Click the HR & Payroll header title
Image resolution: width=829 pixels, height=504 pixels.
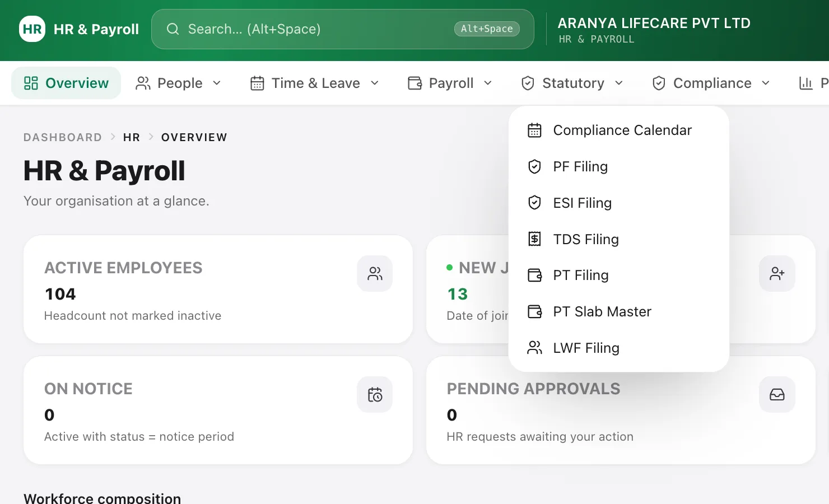tap(96, 29)
